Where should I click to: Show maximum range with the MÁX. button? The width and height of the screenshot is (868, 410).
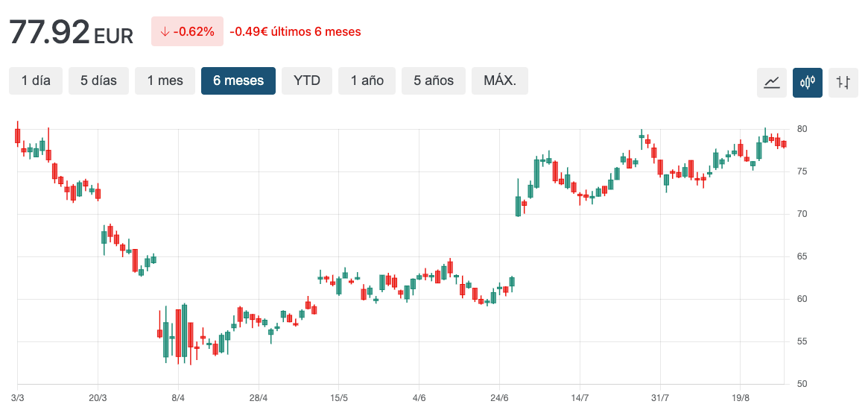tap(500, 81)
